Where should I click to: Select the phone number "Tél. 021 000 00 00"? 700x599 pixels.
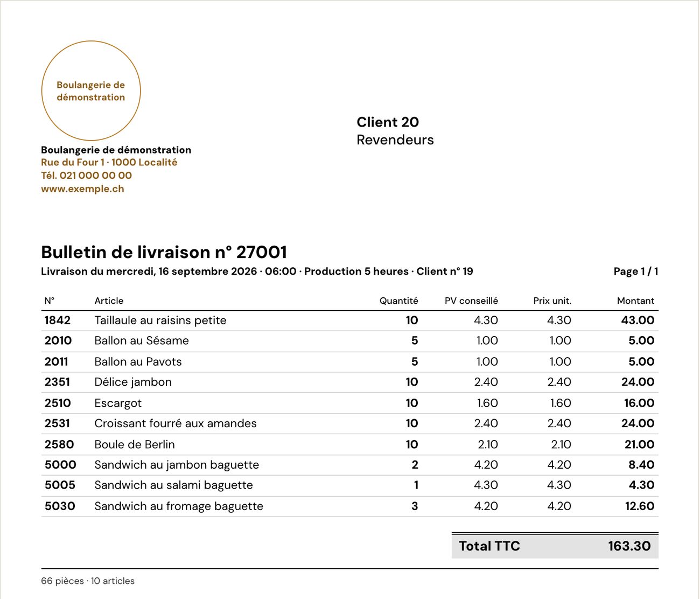[86, 175]
